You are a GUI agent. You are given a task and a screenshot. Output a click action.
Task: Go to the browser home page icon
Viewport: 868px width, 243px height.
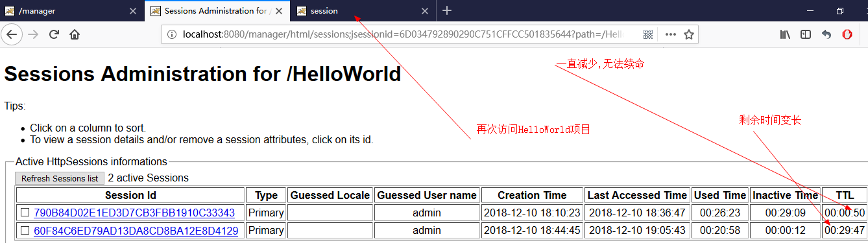pyautogui.click(x=75, y=34)
